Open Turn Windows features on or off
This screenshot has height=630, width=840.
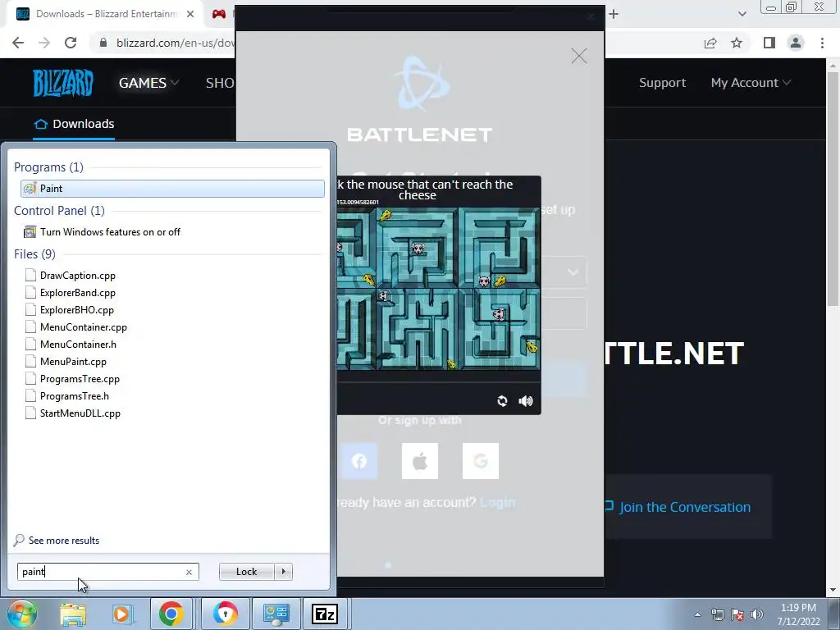(x=110, y=232)
